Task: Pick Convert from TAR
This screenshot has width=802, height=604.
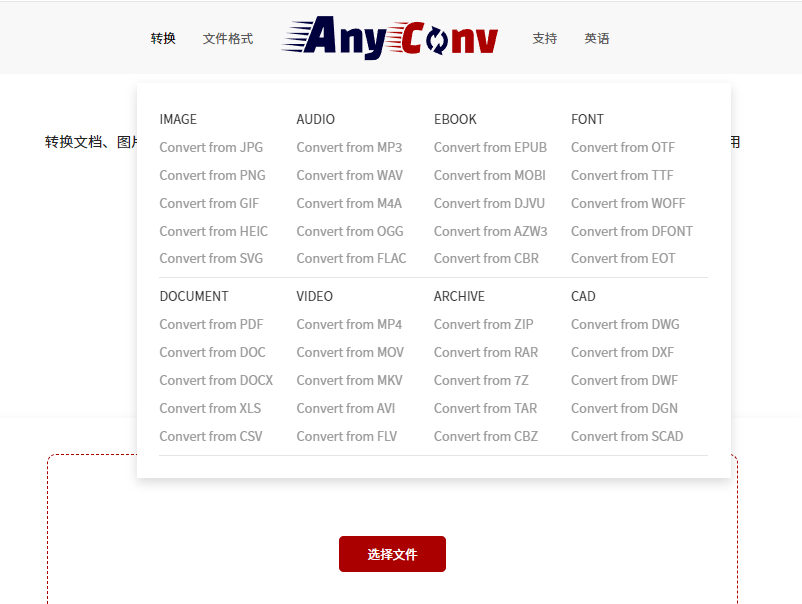Action: pyautogui.click(x=486, y=408)
